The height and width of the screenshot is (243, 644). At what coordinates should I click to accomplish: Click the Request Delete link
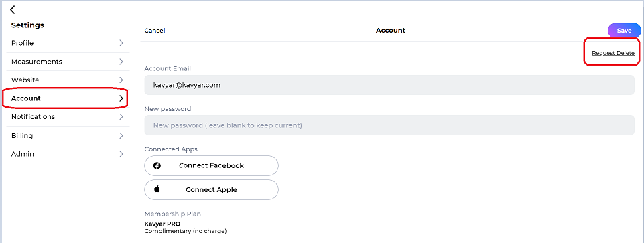click(613, 53)
